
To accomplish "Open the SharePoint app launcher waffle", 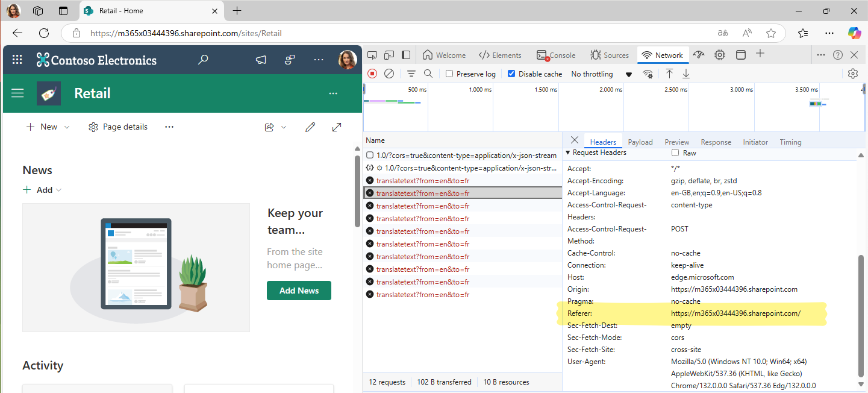I will [x=17, y=60].
